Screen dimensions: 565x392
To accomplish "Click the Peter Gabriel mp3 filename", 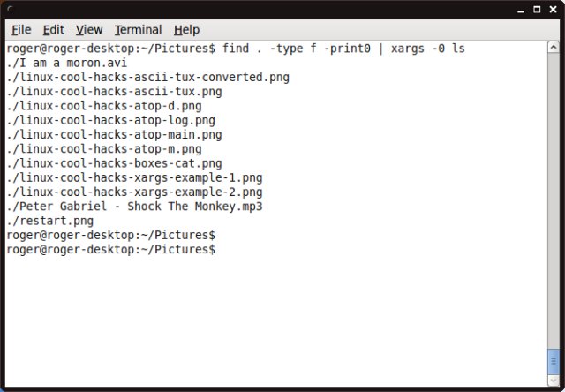I will 134,207.
